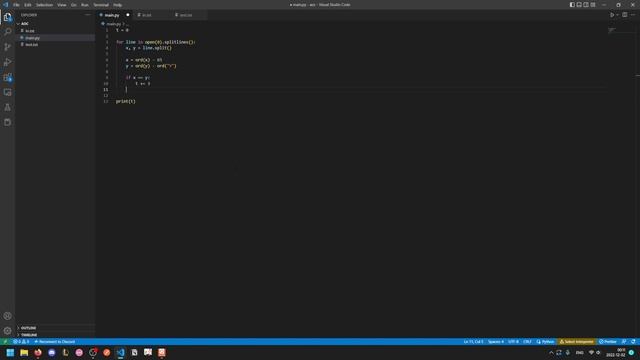640x360 pixels.
Task: Open the bottom activity bar panel icon under Testing
Action: (x=7, y=122)
